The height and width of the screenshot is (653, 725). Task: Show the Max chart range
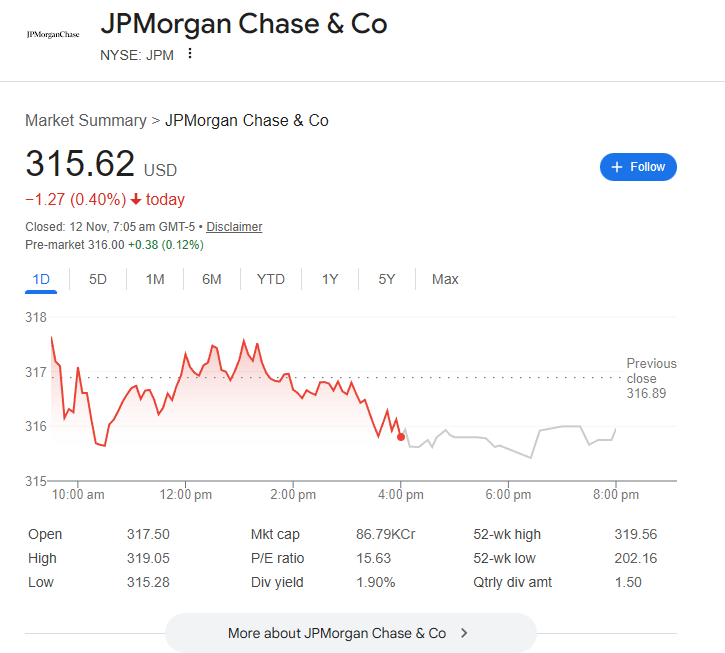click(x=445, y=279)
